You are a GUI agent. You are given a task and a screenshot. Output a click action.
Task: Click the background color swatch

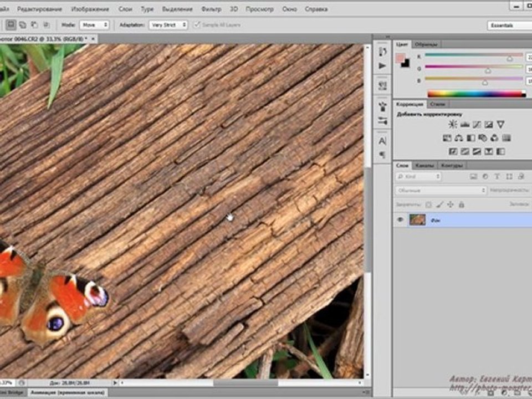(x=406, y=64)
